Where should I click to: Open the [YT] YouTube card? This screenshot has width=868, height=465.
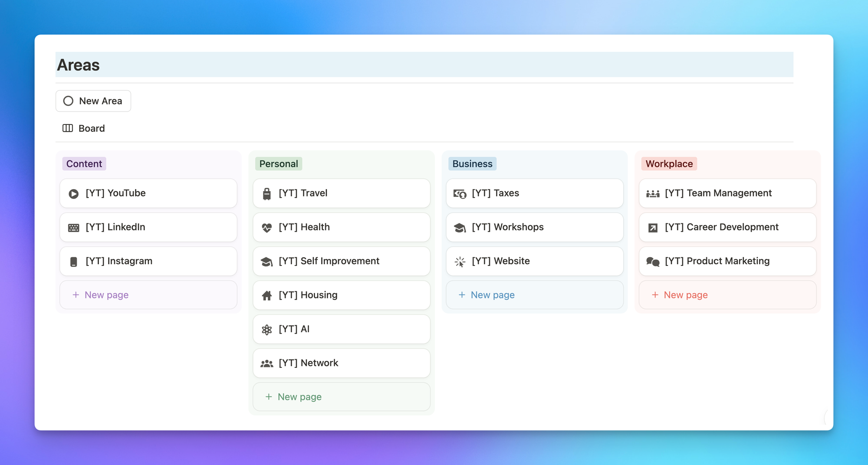(148, 193)
